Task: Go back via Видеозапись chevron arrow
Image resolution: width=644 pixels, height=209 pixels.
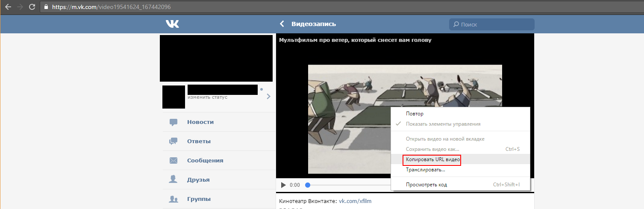Action: point(282,24)
